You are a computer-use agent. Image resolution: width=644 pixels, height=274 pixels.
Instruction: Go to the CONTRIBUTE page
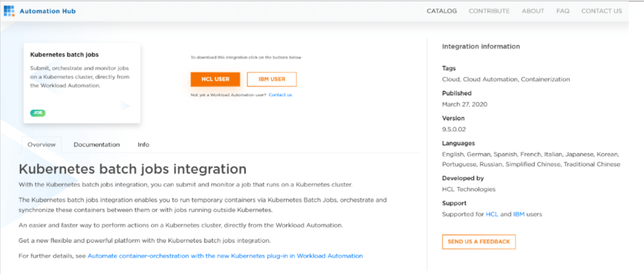pos(489,11)
